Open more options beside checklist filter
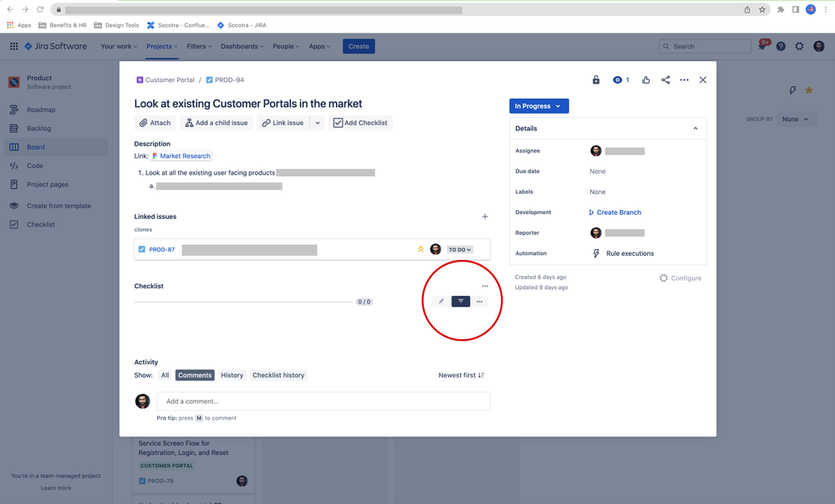The height and width of the screenshot is (504, 835). pos(479,302)
